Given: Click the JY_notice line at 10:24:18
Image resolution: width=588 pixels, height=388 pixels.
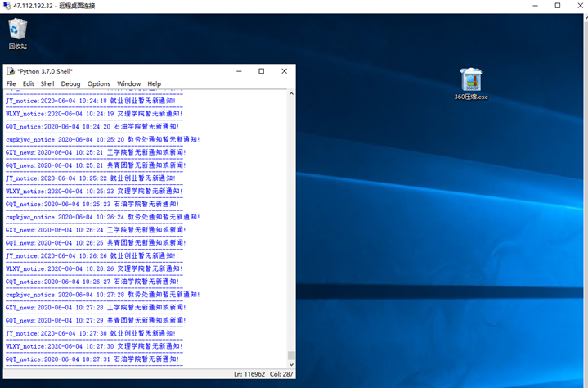Looking at the screenshot, I should [x=91, y=101].
